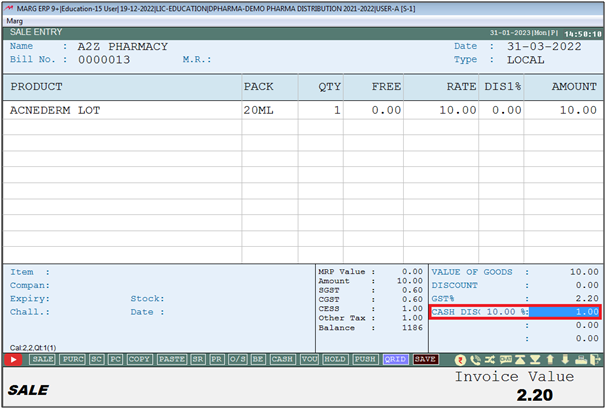Screen dimensions: 607x409
Task: Open the phone call icon
Action: pyautogui.click(x=475, y=358)
